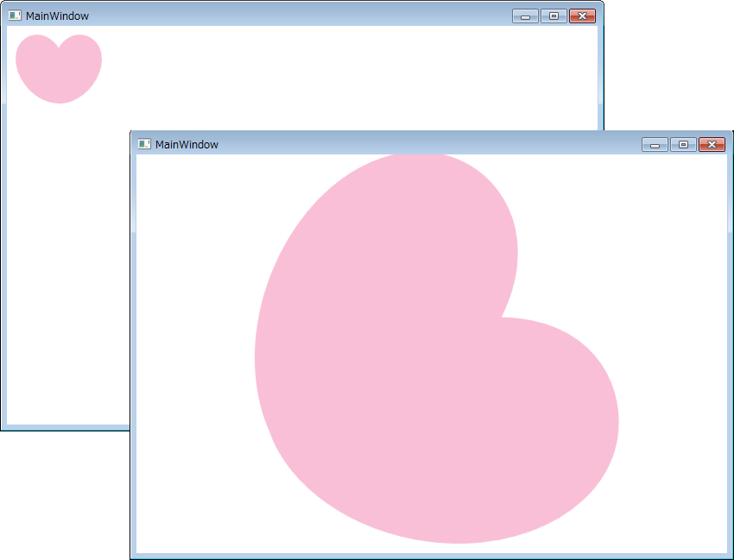Click the small pink heart in the back window

pos(59,69)
